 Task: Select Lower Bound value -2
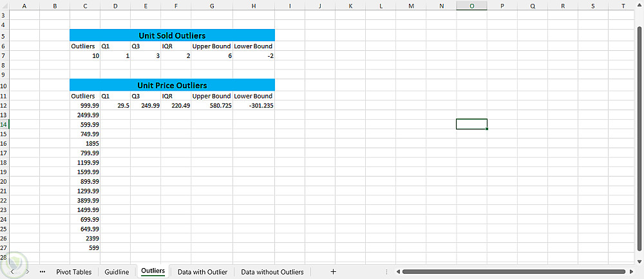pos(254,56)
